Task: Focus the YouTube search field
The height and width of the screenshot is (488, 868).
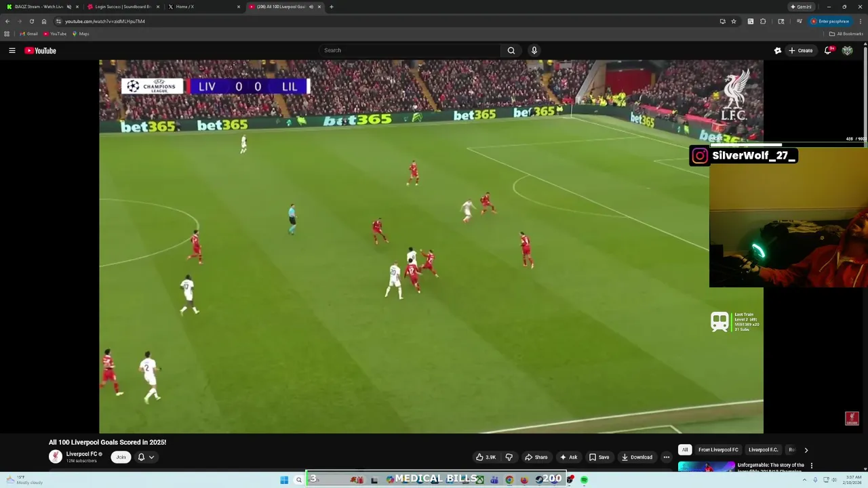Action: (x=410, y=50)
